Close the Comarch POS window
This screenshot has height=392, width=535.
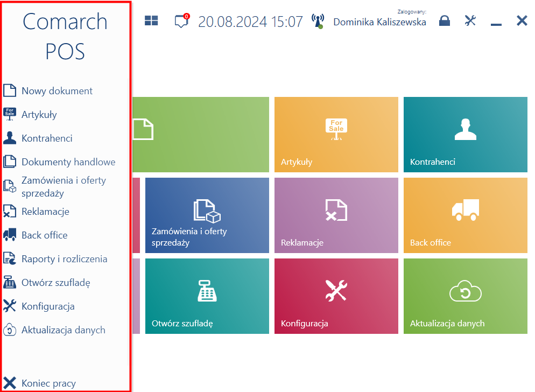pyautogui.click(x=522, y=21)
